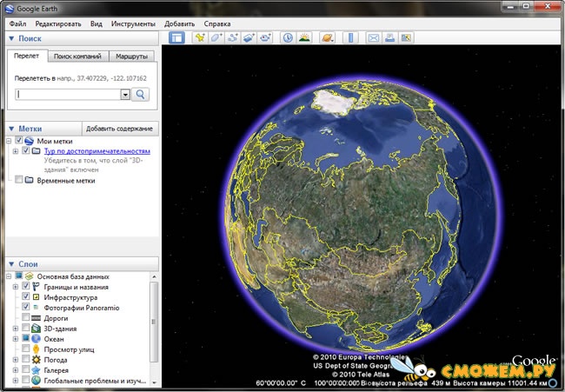Click the flag icon of Границы и названия
The image size is (565, 392).
point(36,287)
